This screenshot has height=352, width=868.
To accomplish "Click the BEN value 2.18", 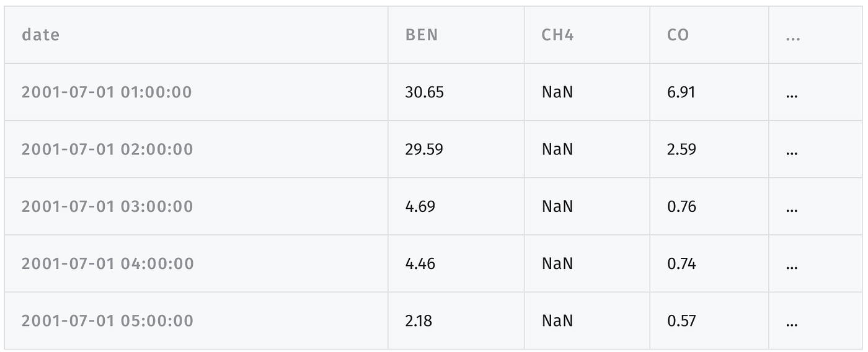I will (x=418, y=320).
